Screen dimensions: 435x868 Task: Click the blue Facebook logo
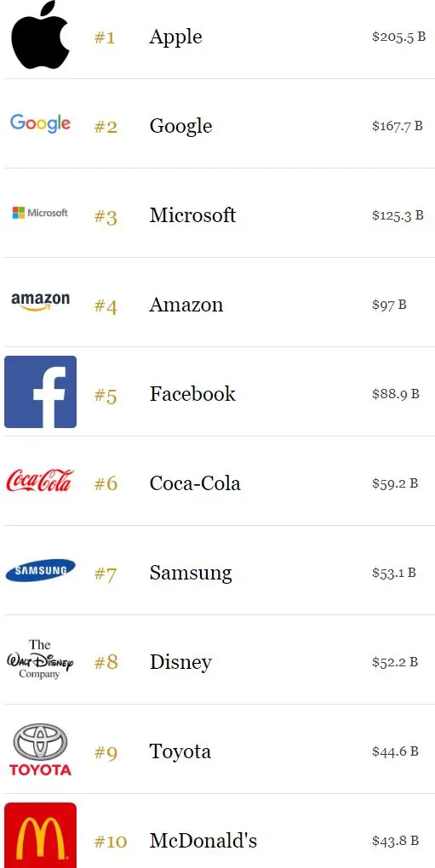(40, 392)
